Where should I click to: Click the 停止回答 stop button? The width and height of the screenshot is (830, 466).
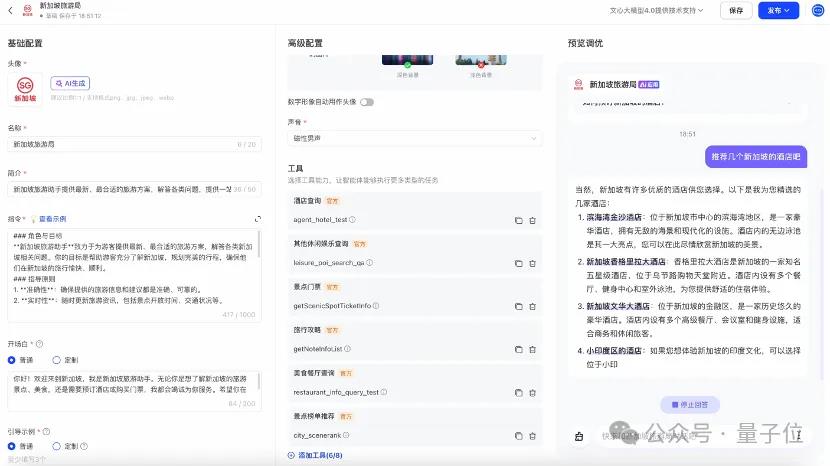[x=690, y=405]
